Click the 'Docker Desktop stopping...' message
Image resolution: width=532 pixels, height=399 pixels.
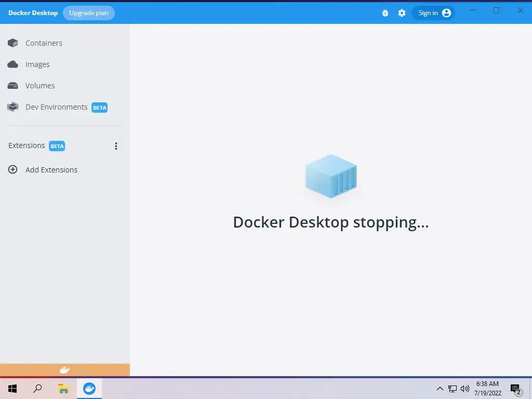331,223
